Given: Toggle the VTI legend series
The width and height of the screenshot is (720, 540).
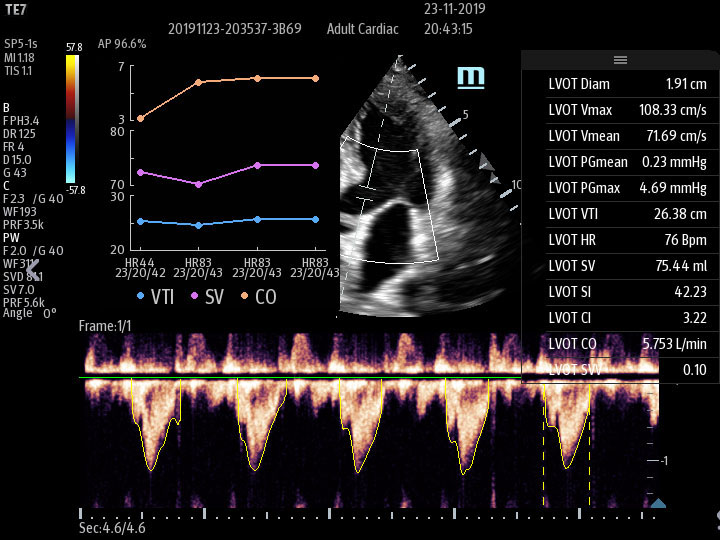Looking at the screenshot, I should pos(157,297).
